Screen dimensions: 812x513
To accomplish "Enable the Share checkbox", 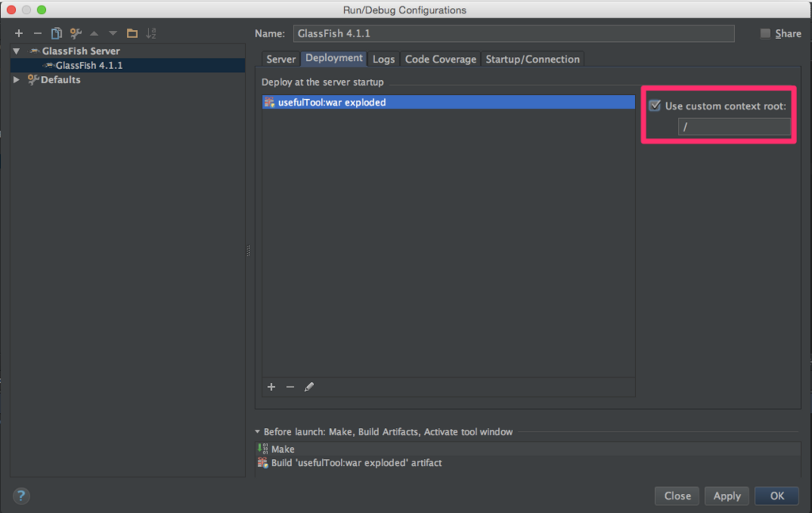I will click(x=765, y=33).
